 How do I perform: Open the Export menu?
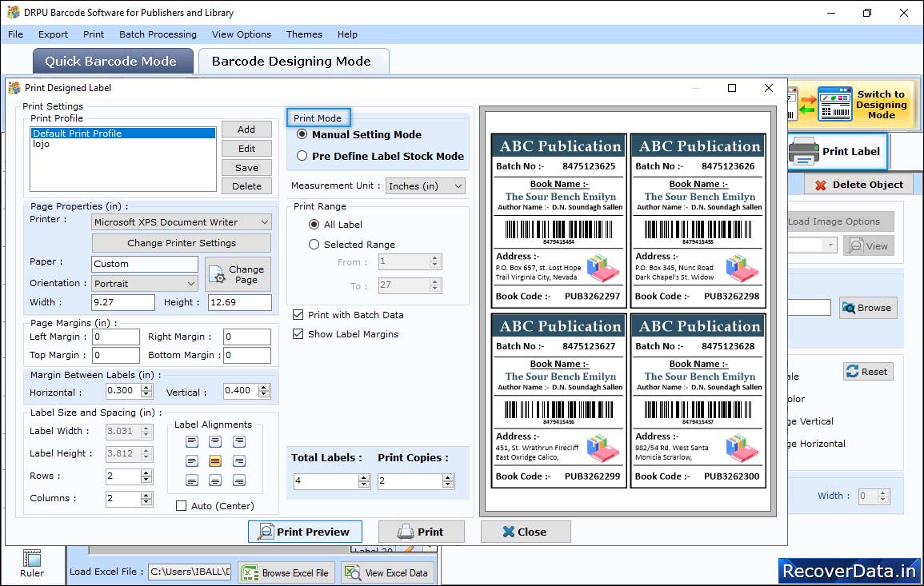[53, 34]
